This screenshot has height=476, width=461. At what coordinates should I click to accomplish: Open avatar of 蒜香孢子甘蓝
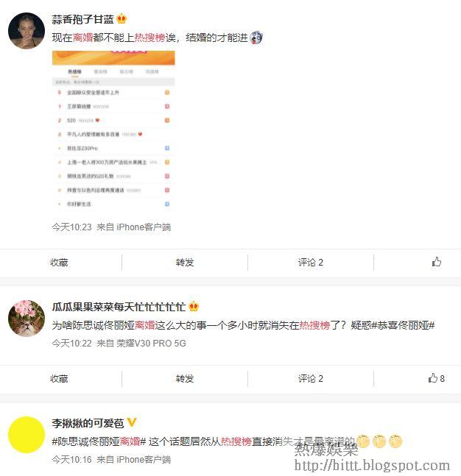tap(27, 31)
